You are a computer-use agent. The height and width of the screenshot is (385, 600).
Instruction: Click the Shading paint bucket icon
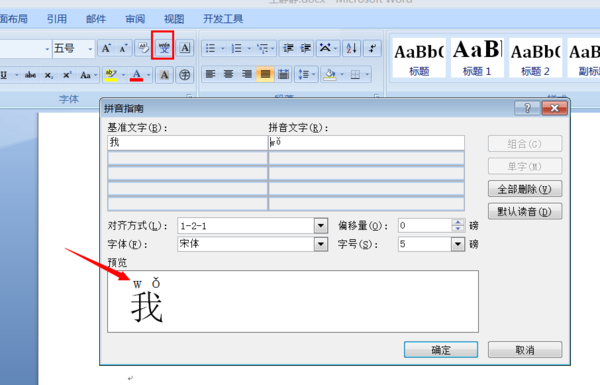[x=330, y=74]
